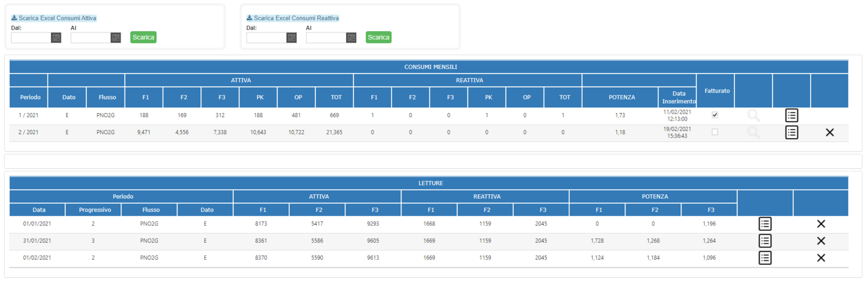Click OP value 10,722
The width and height of the screenshot is (868, 284).
click(296, 133)
